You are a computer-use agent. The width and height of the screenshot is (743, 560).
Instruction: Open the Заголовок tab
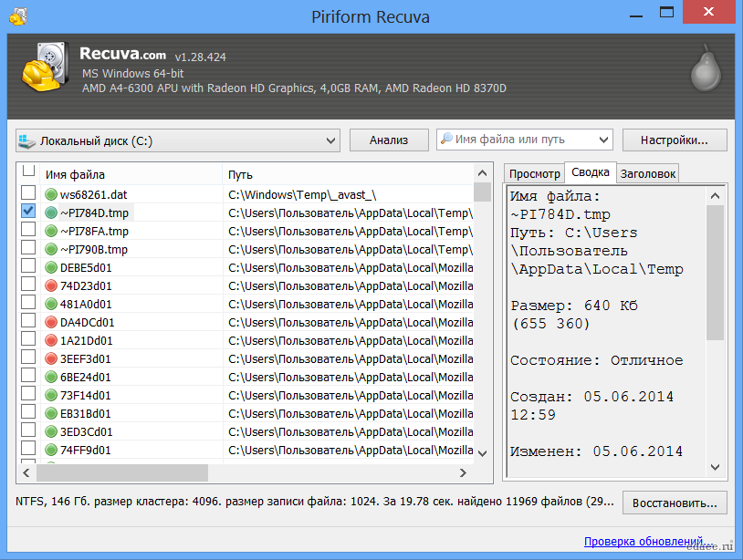[648, 173]
